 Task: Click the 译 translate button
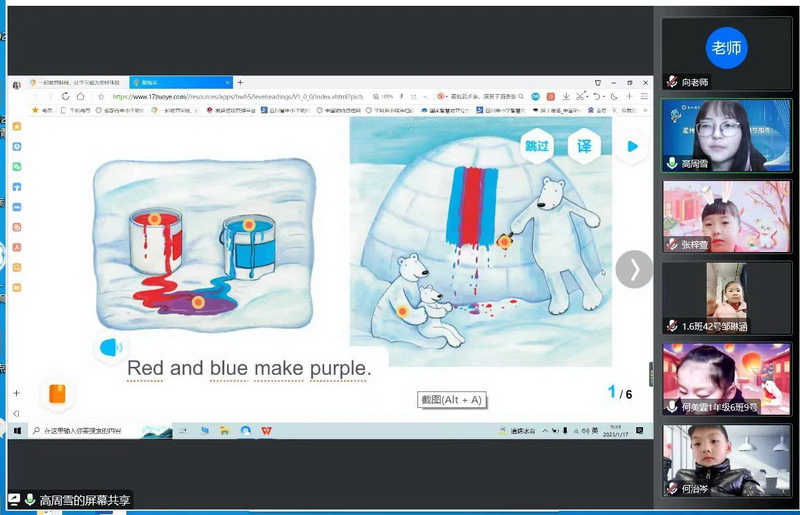[585, 146]
